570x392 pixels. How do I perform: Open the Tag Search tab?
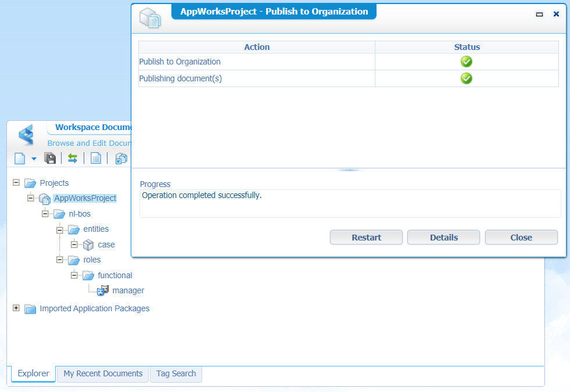pos(176,373)
